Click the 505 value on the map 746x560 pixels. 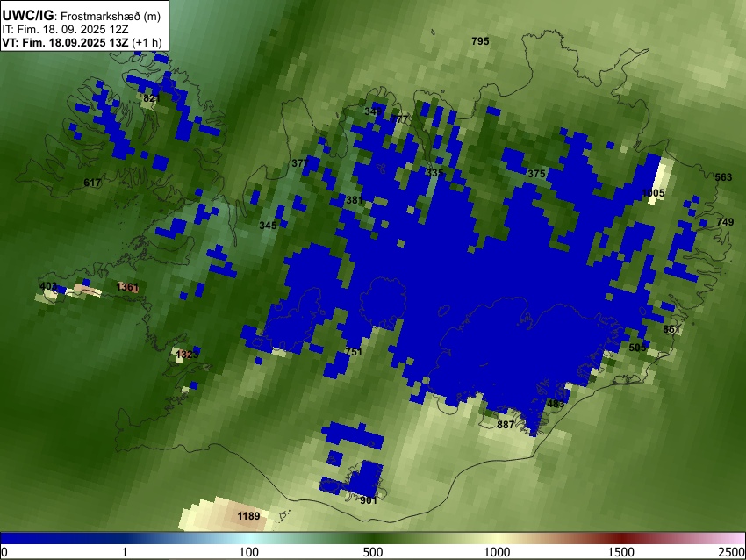[637, 348]
